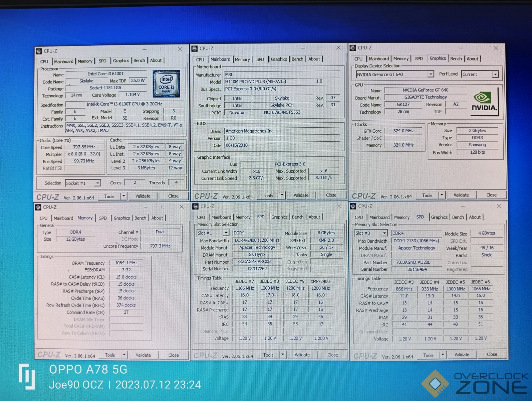
Task: Click the Max Bandwidth DDR4-2400 (1200 MHz) value
Action: point(257,240)
